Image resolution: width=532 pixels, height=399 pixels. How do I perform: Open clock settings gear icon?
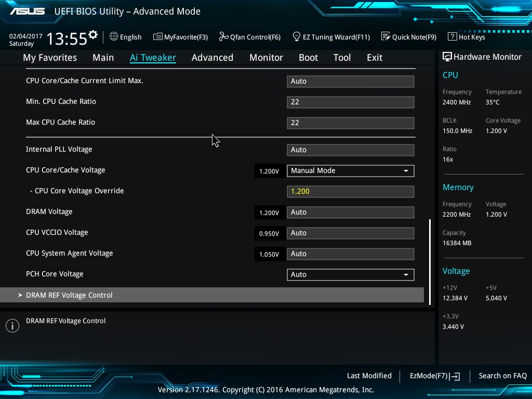click(93, 34)
